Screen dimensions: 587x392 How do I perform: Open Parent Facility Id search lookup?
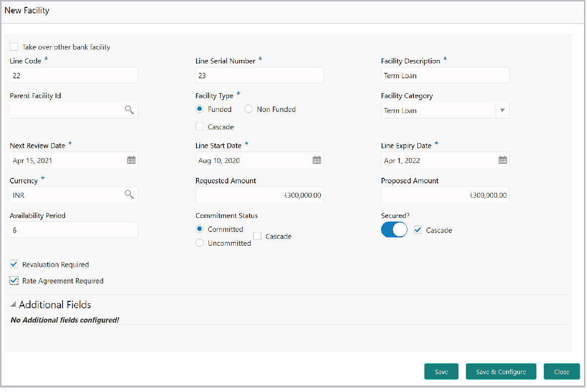click(x=129, y=110)
